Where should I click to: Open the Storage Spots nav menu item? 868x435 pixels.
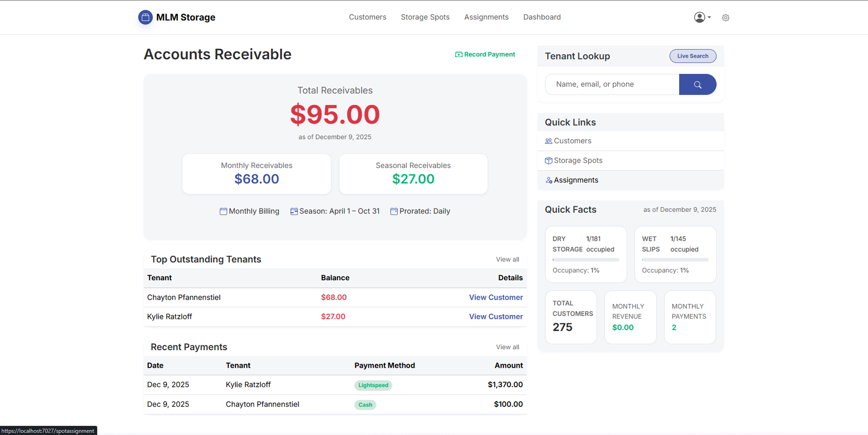[425, 17]
